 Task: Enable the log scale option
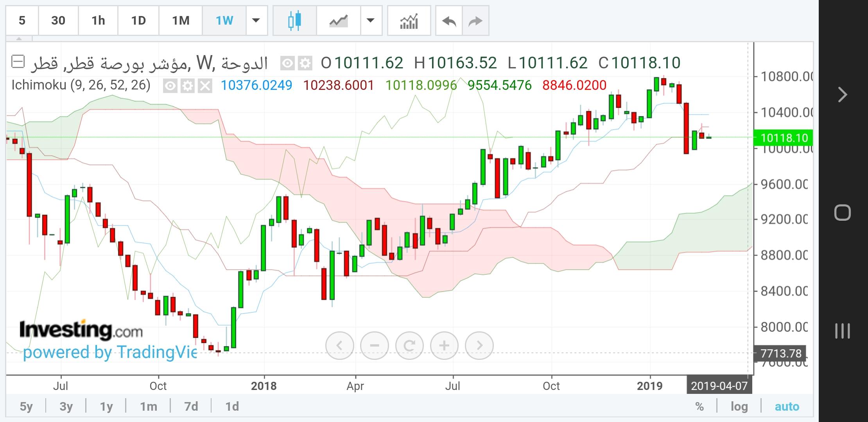click(x=739, y=406)
